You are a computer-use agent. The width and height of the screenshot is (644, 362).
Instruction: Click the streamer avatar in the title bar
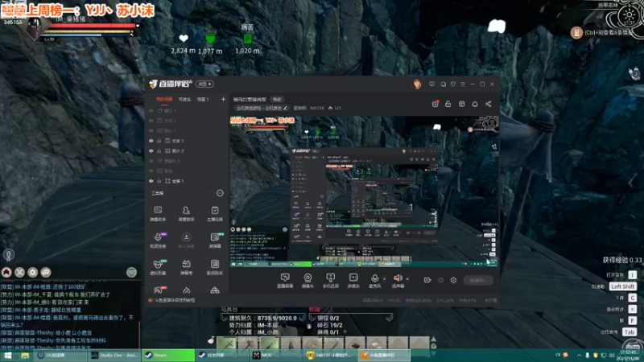click(417, 84)
